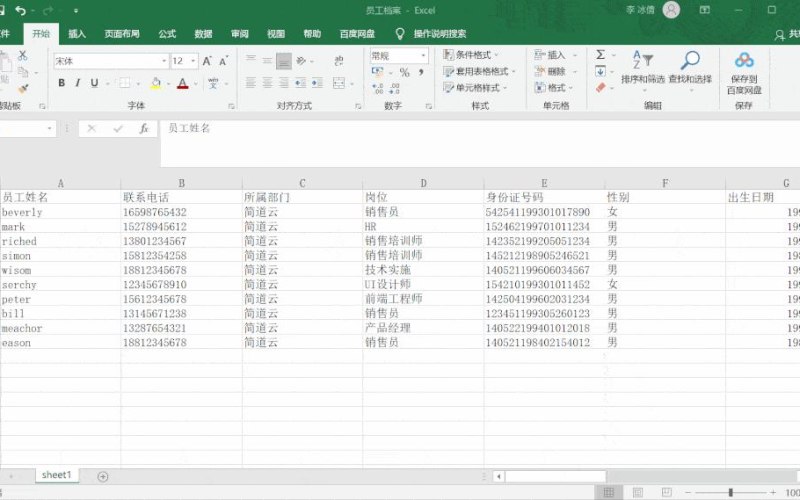The height and width of the screenshot is (500, 800).
Task: Toggle bottom align (highlighted) button
Action: point(284,61)
